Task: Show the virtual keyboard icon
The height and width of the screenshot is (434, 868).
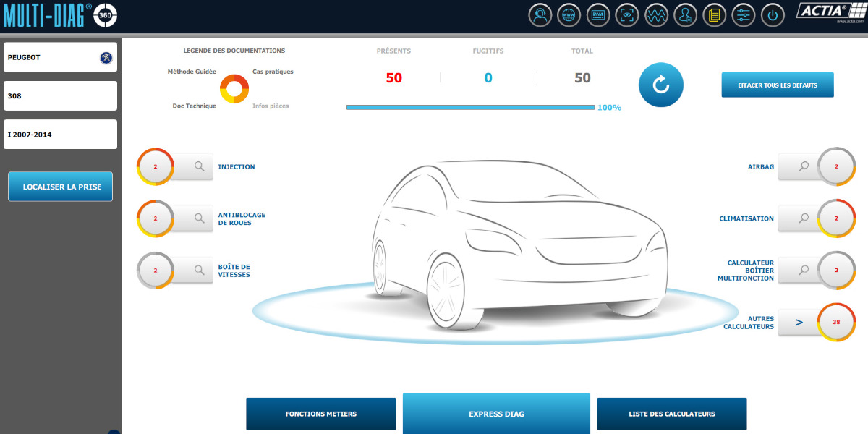Action: [597, 14]
